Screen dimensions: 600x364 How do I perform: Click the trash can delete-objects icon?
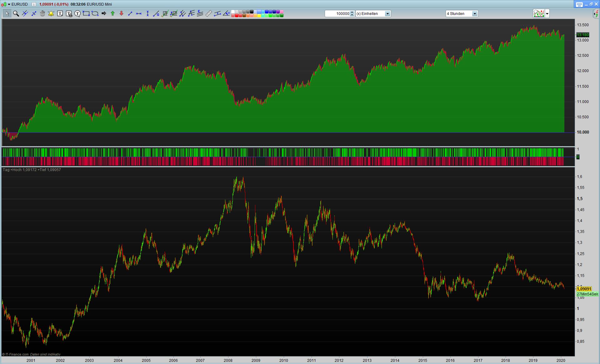42,13
